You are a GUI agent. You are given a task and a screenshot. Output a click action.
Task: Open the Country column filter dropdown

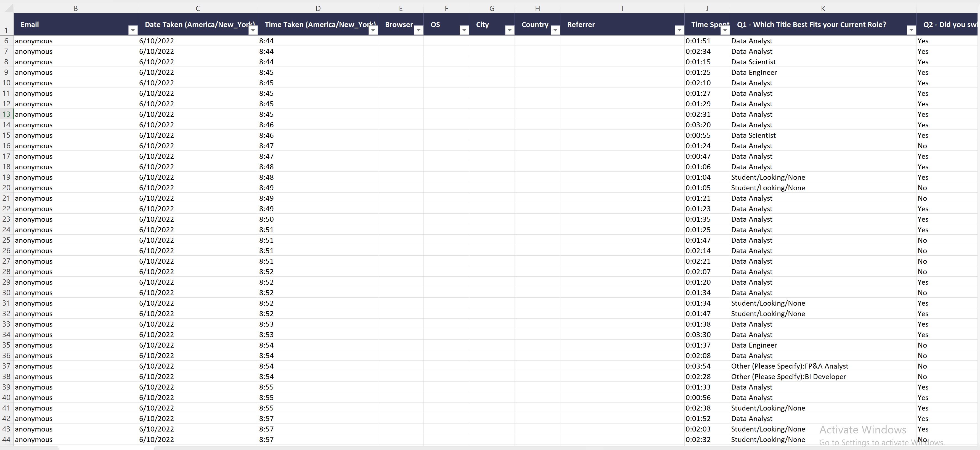tap(555, 30)
